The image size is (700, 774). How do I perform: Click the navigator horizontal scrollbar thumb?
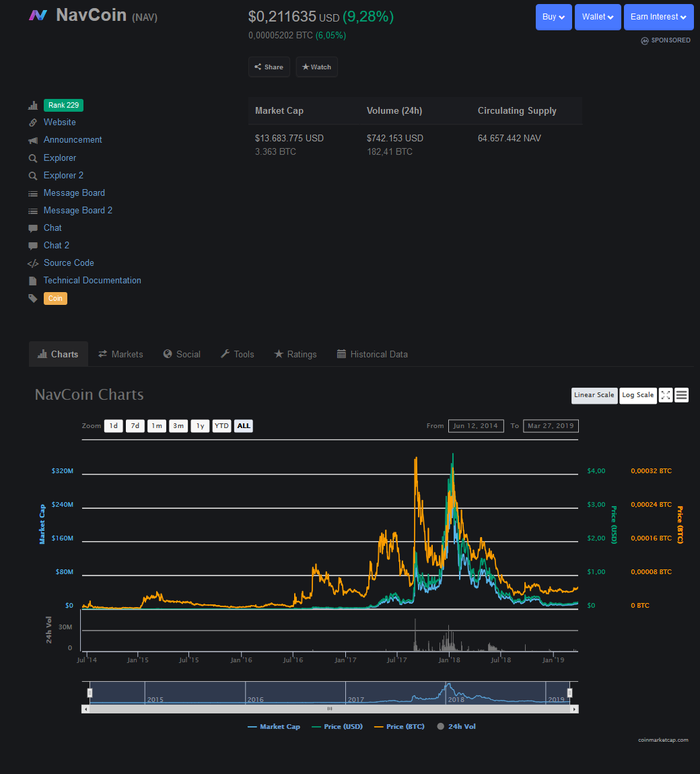tap(330, 709)
